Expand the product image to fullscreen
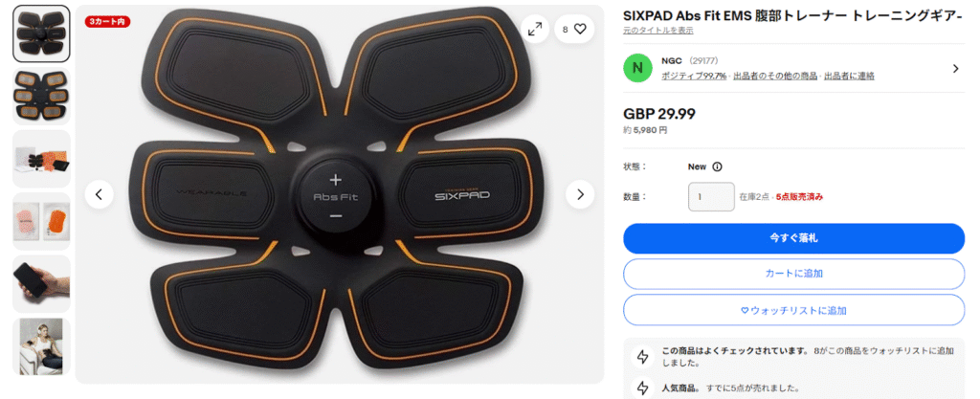The image size is (980, 399). click(535, 29)
